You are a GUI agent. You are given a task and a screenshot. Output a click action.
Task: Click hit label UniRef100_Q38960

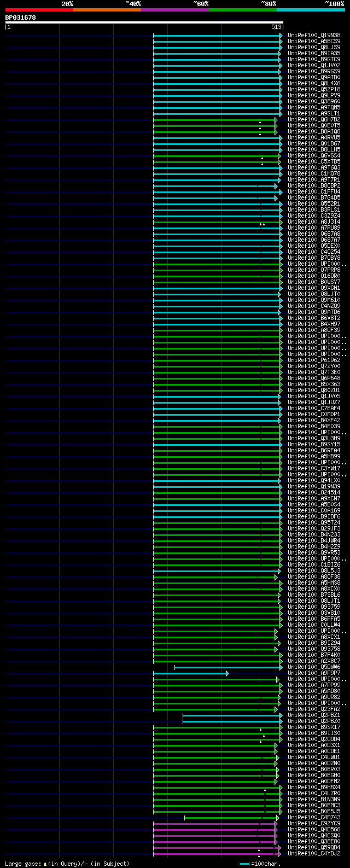point(314,102)
